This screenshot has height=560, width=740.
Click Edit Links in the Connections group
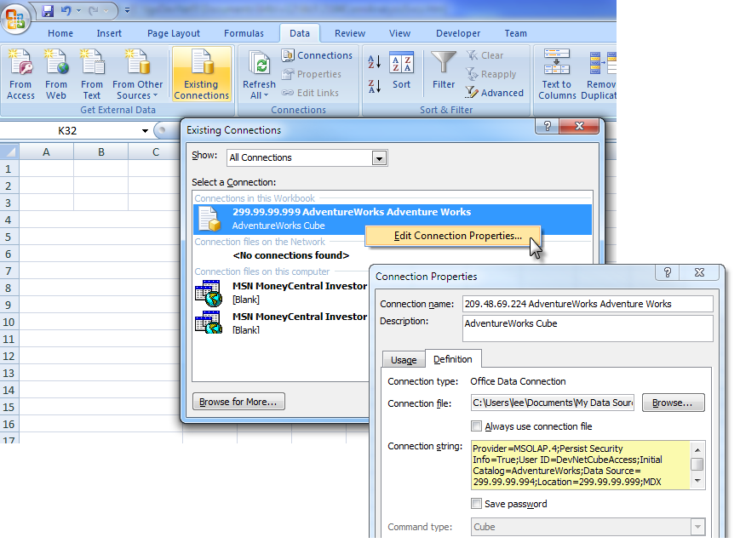(310, 93)
